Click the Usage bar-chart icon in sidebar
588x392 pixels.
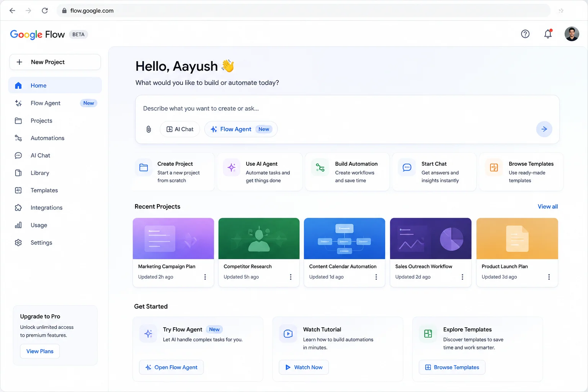pos(18,225)
